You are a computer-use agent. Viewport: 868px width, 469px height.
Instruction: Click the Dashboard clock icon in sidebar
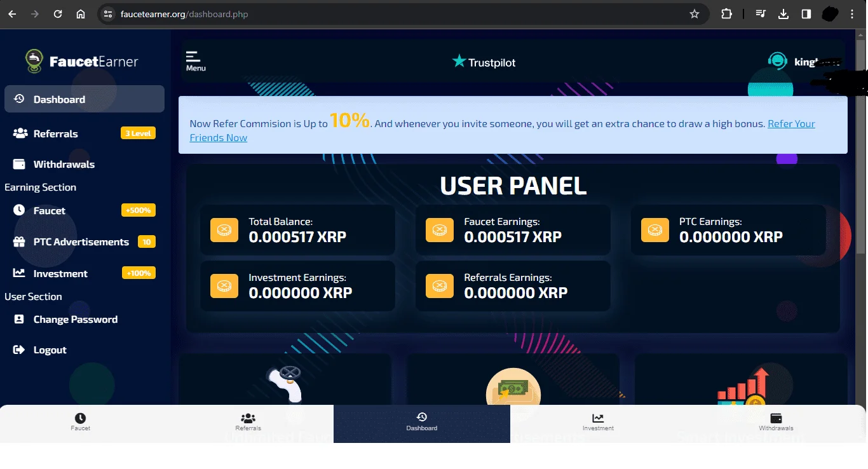click(x=19, y=99)
